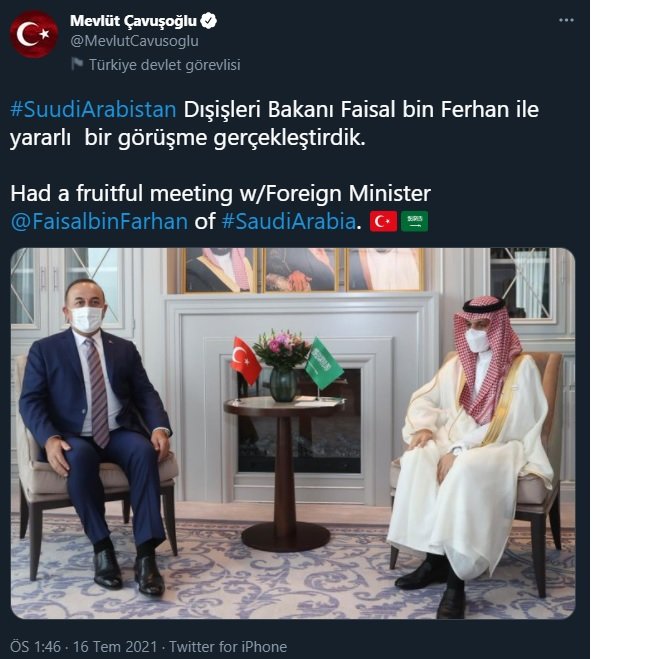Open the @FaisalbinFarhan mention
This screenshot has width=670, height=659.
pyautogui.click(x=99, y=221)
